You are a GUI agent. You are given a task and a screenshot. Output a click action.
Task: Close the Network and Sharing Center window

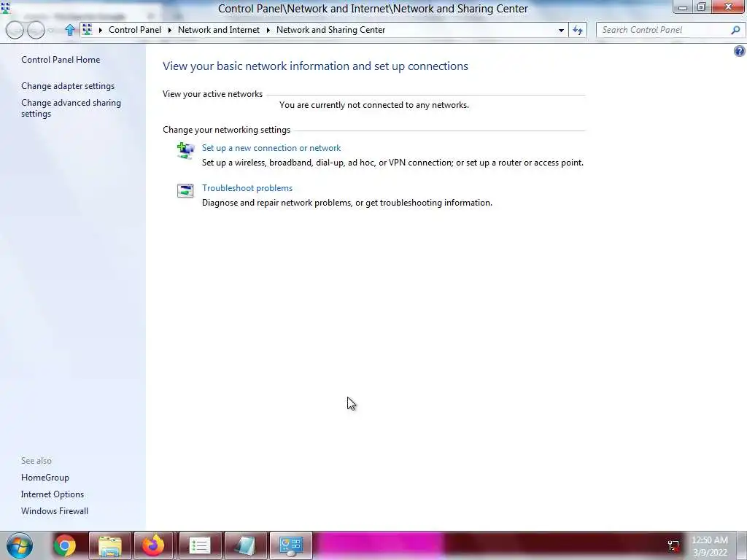click(729, 7)
